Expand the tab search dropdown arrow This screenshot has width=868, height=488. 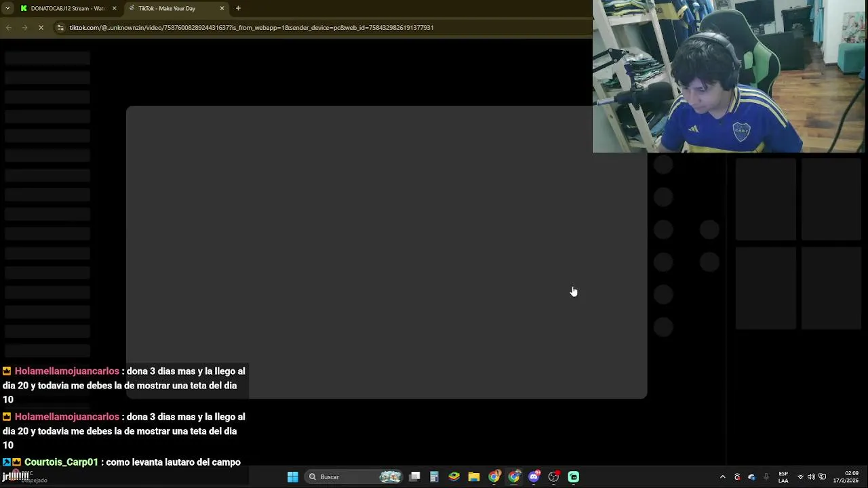coord(7,8)
